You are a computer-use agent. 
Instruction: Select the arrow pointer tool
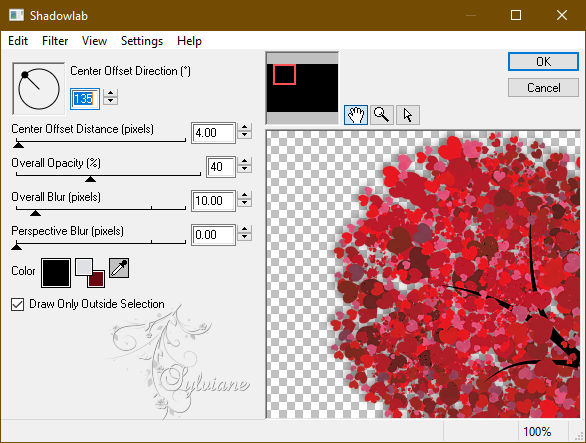408,115
